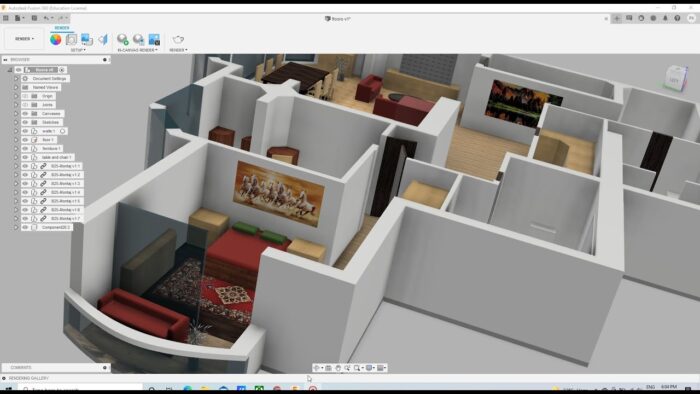Hide the furniture:1 component
The height and width of the screenshot is (394, 700).
[25, 149]
